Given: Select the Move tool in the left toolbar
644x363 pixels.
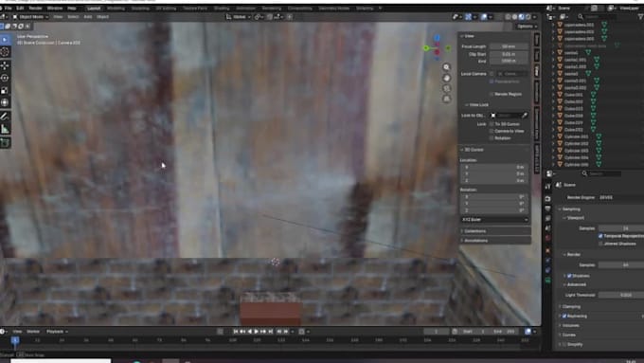Looking at the screenshot, I should [5, 65].
